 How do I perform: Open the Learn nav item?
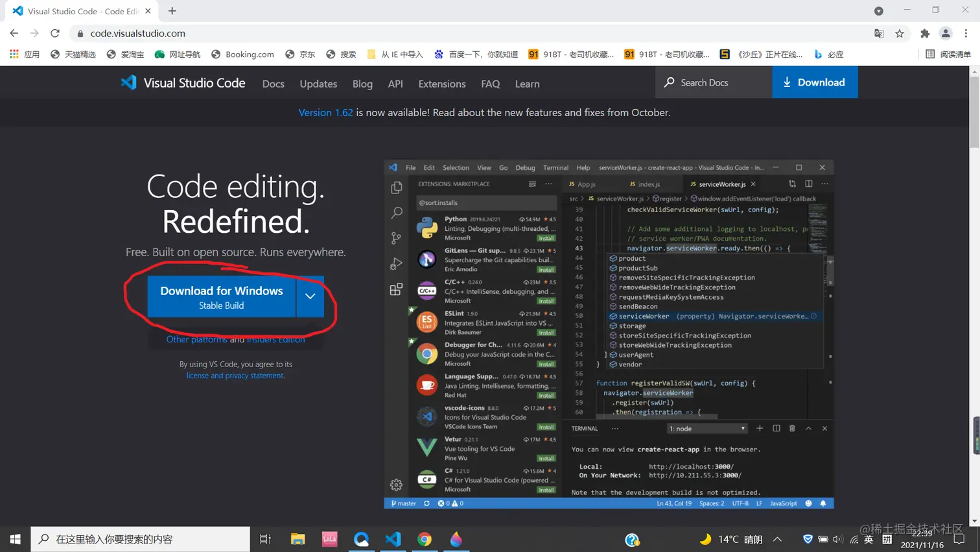[x=527, y=84]
